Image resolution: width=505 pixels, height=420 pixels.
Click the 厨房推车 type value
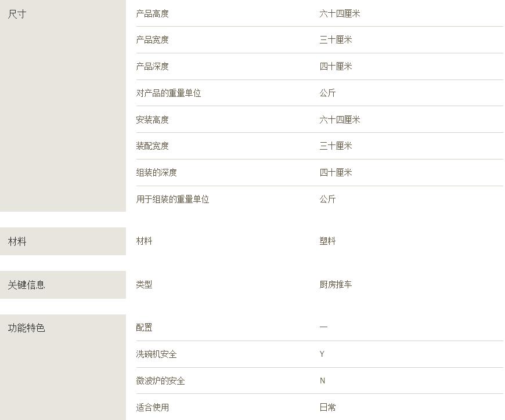pyautogui.click(x=336, y=285)
